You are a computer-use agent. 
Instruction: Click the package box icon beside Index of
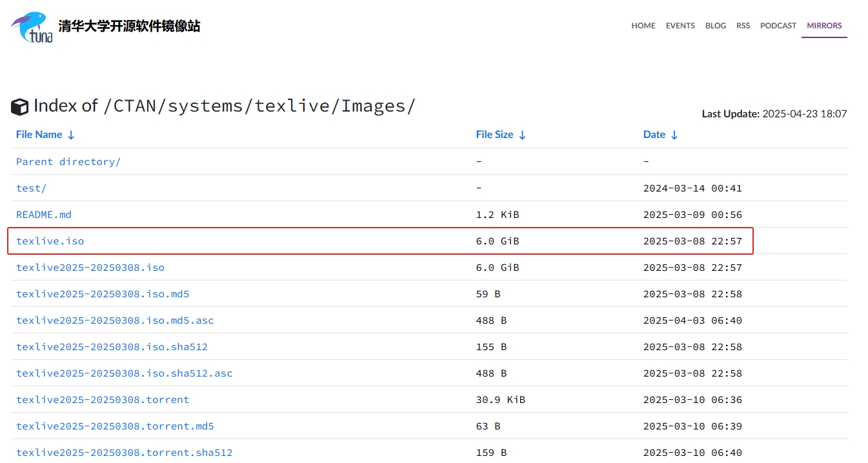tap(20, 107)
